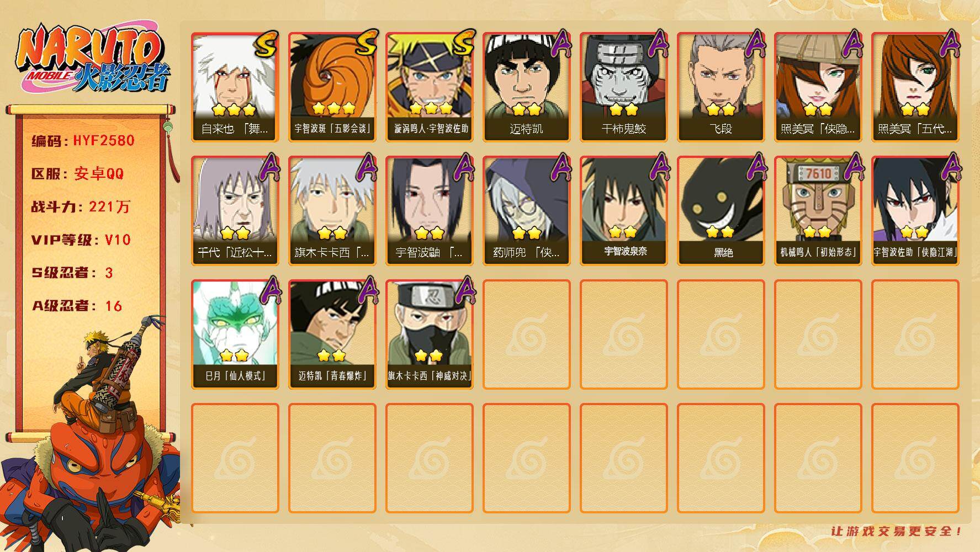The image size is (980, 552).
Task: Click the 编码 HYF2580 account code text
Action: coord(83,140)
